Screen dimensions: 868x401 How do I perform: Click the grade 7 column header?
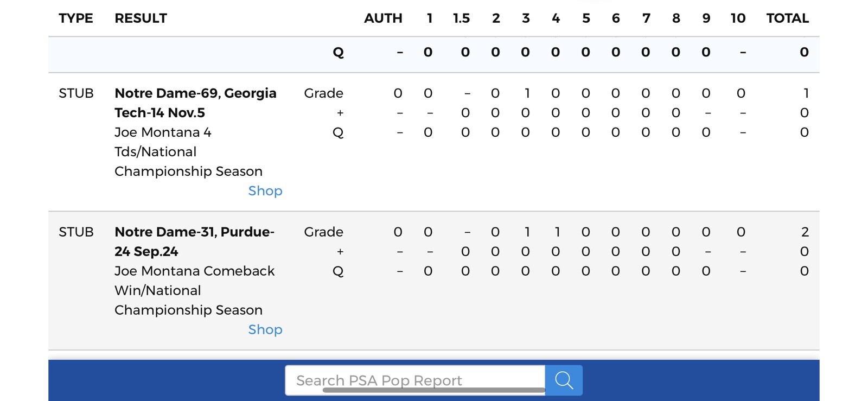pyautogui.click(x=646, y=18)
